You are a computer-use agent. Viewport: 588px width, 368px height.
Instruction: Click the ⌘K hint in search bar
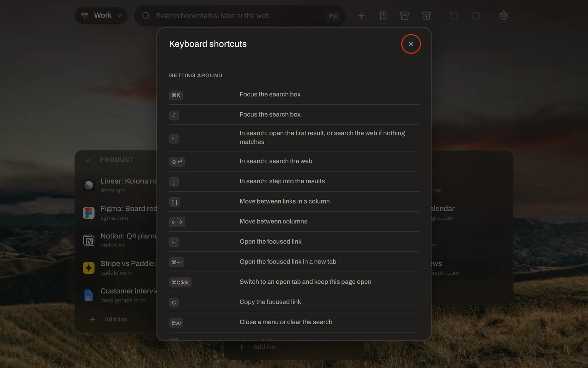(333, 16)
